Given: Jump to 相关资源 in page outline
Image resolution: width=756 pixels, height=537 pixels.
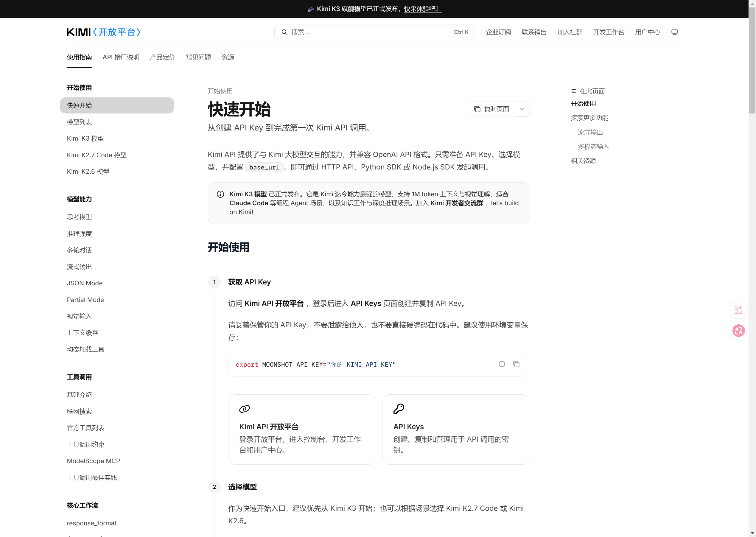Looking at the screenshot, I should [583, 161].
